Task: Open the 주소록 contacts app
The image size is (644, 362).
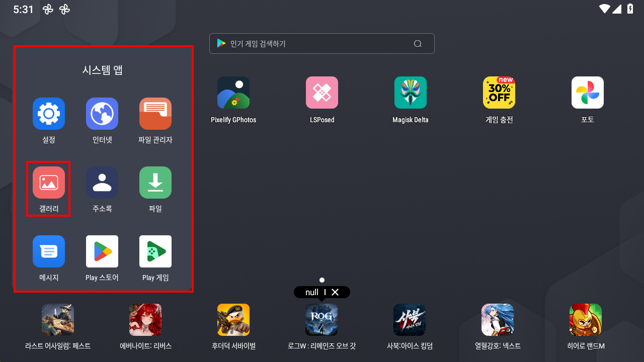Action: click(102, 183)
